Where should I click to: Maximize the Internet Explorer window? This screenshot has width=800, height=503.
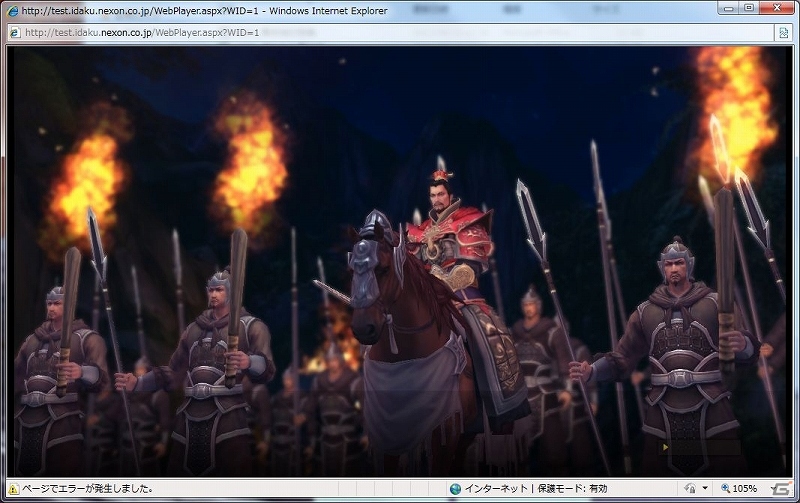(748, 8)
